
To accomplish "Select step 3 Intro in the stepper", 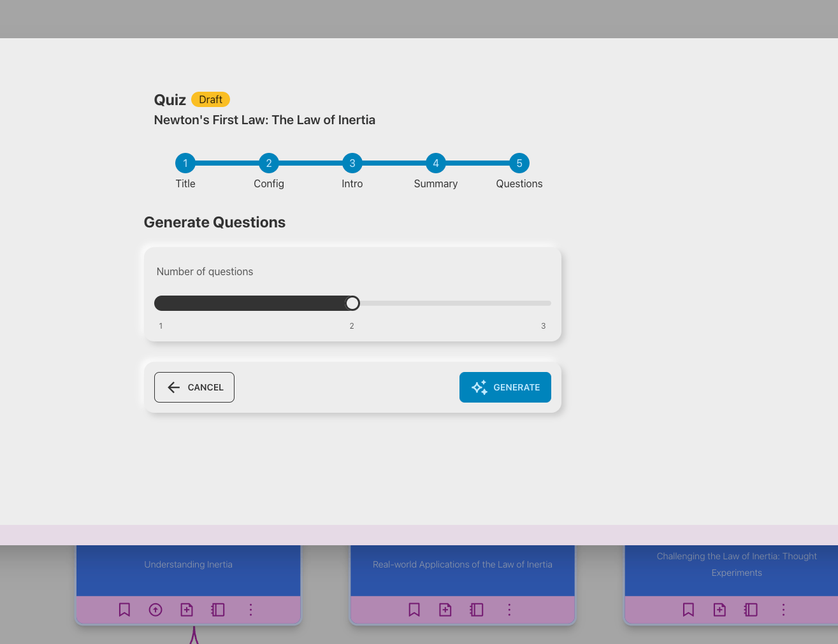I will coord(352,164).
